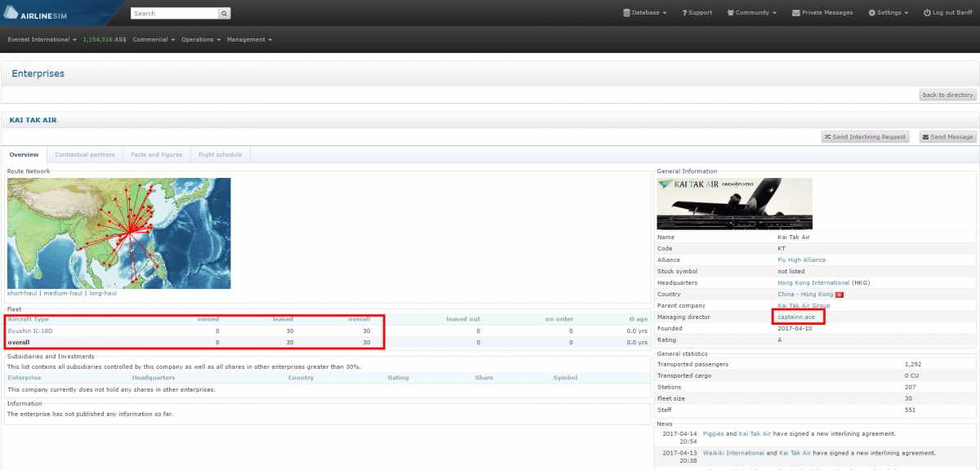Click the search magnifier button
The width and height of the screenshot is (980, 470).
[225, 13]
